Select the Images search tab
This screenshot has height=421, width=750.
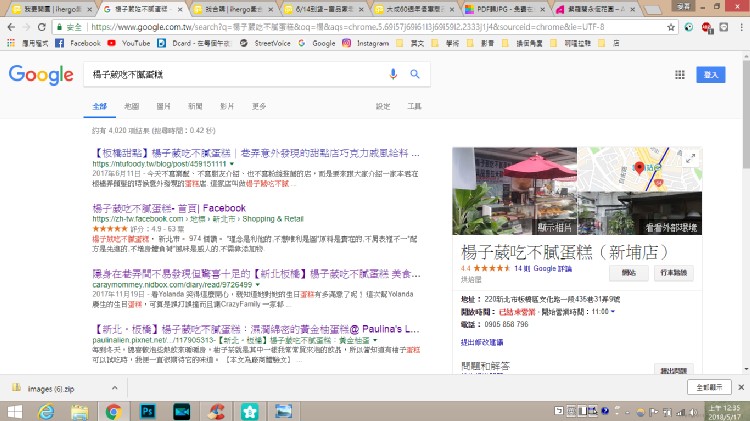(163, 106)
